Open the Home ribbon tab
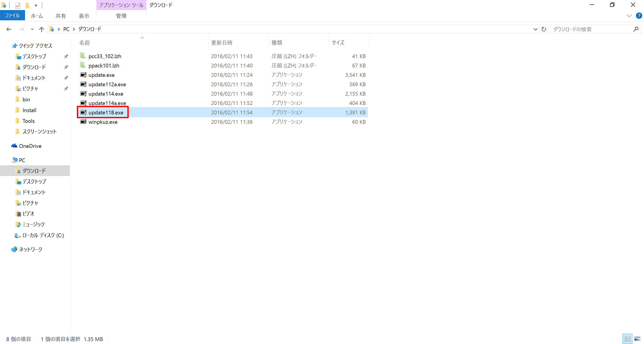Screen dimensions: 644x344 (37, 16)
